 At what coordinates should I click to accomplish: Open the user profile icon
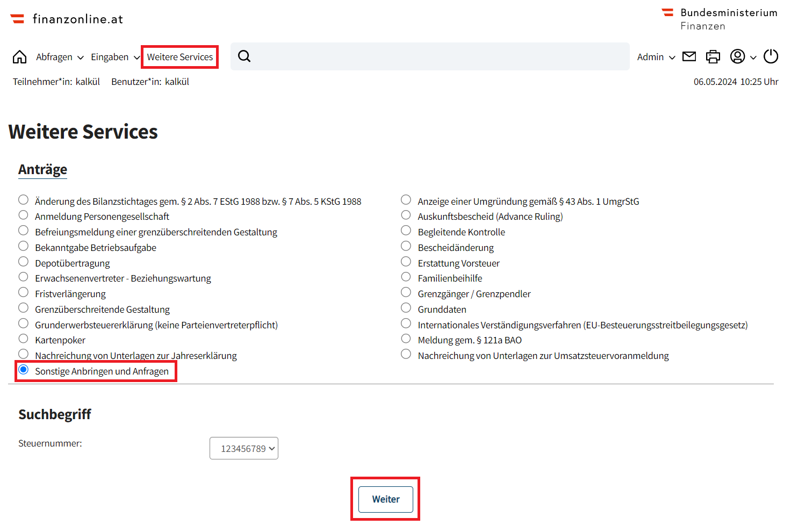point(738,56)
